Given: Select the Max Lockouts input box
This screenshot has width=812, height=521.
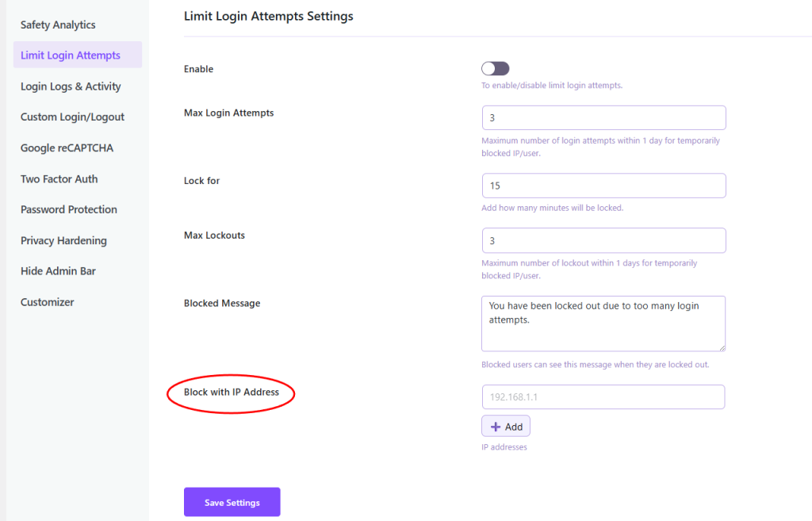Looking at the screenshot, I should [x=603, y=240].
